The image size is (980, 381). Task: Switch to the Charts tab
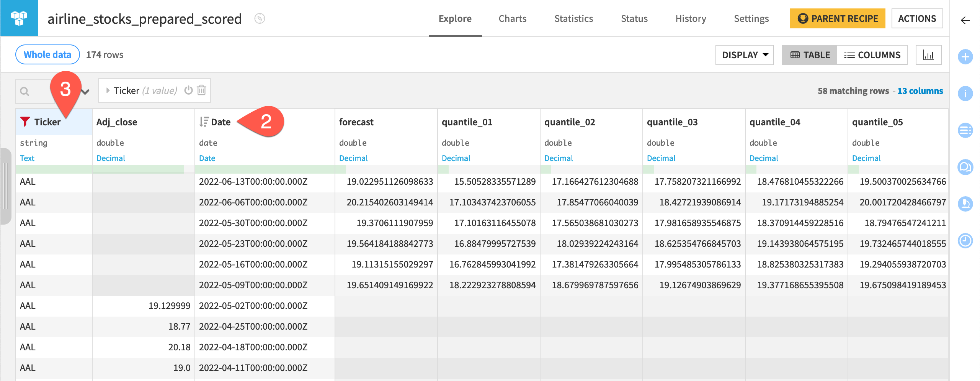tap(512, 18)
